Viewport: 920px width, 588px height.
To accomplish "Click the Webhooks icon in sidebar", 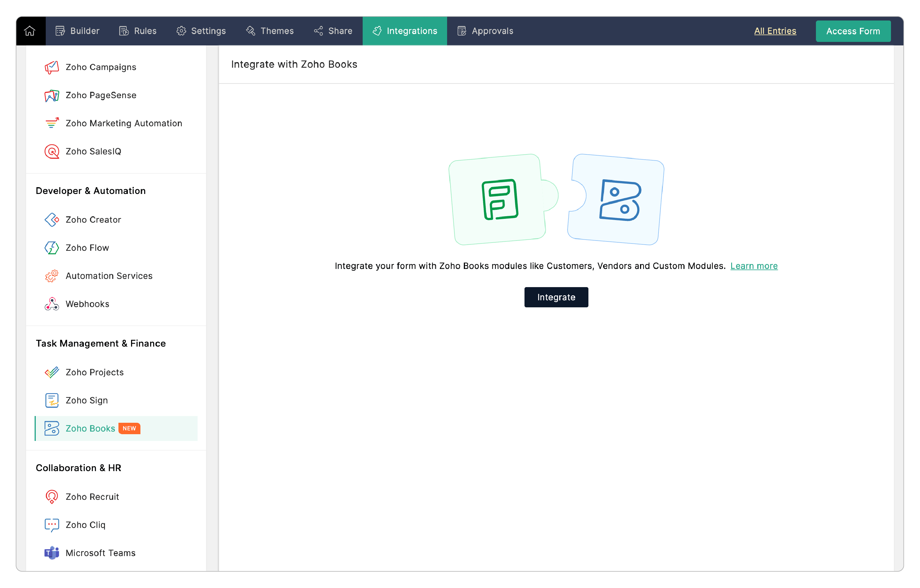I will click(52, 304).
